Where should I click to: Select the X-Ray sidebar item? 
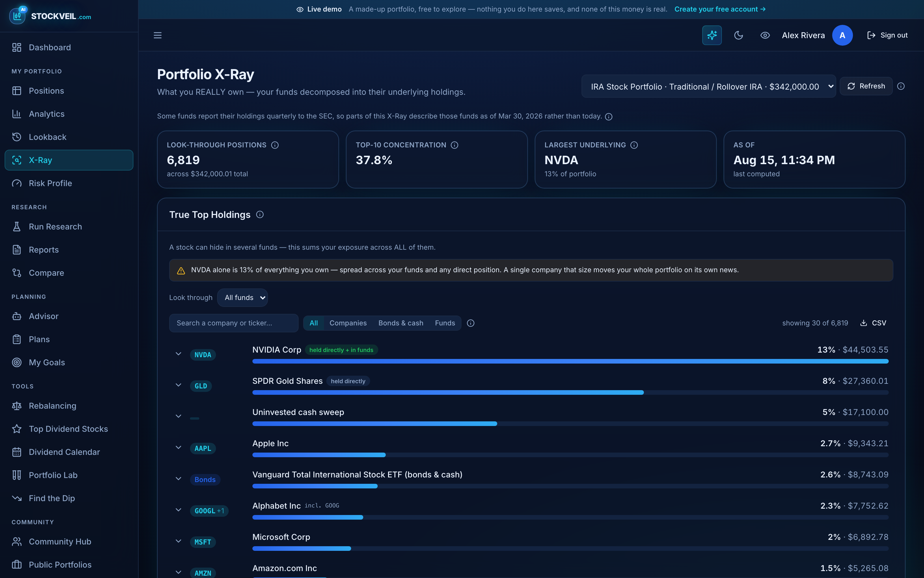pyautogui.click(x=69, y=160)
